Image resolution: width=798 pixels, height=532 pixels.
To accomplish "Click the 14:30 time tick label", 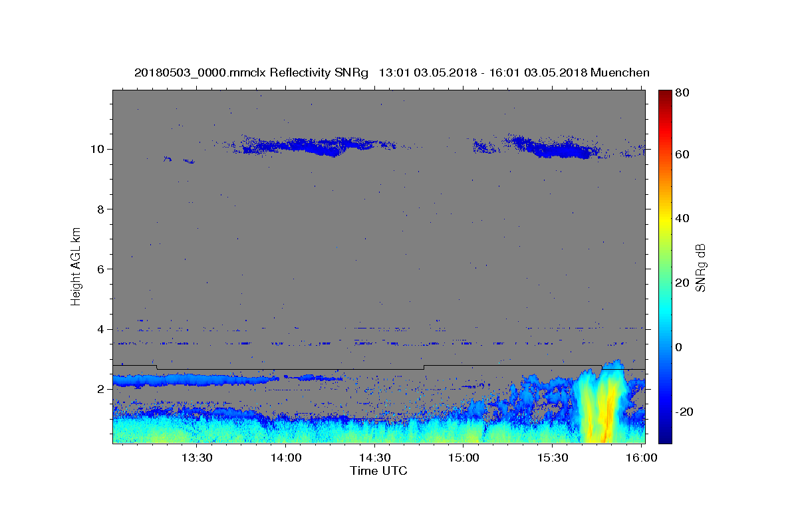I will (x=375, y=458).
